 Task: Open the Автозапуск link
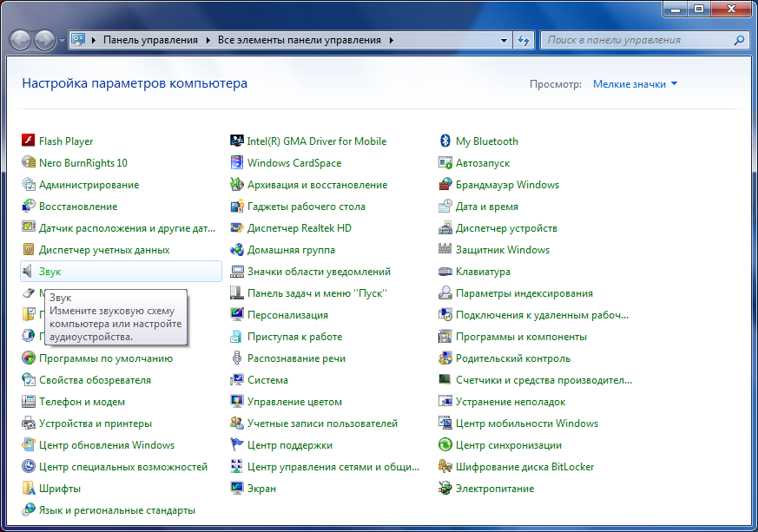point(483,163)
